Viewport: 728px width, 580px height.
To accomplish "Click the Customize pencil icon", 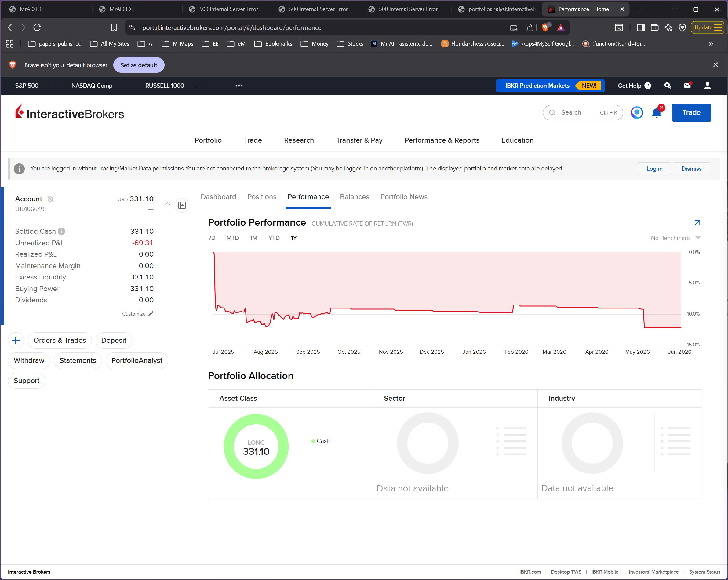I will 151,314.
